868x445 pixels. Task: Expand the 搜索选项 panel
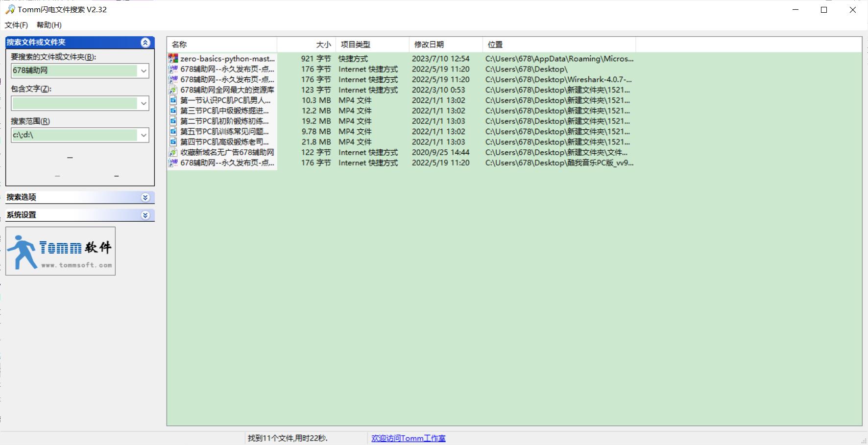pos(145,197)
